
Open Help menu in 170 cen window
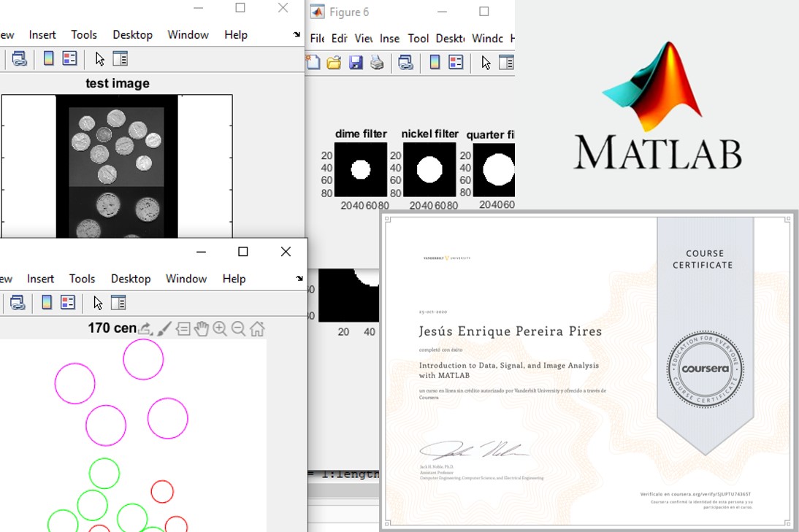[234, 279]
